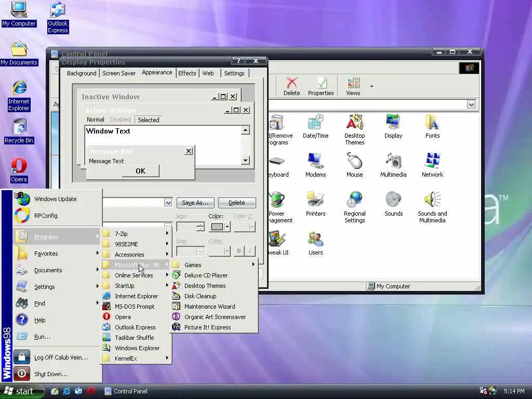
Task: Expand the 7-Zip submenu
Action: point(136,234)
